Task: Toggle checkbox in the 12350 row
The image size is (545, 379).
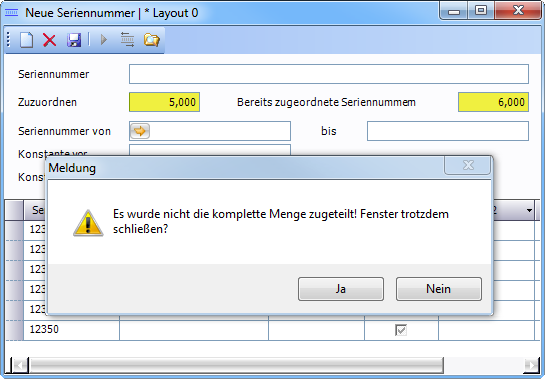Action: click(x=401, y=330)
